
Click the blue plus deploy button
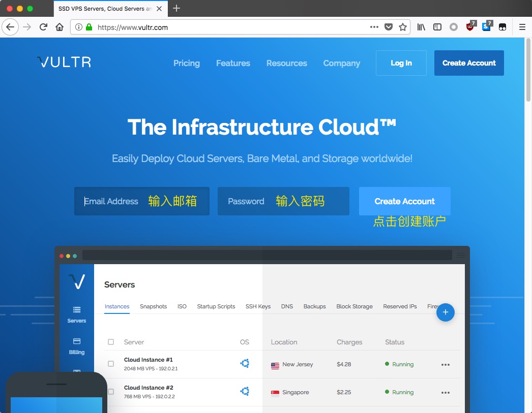446,312
